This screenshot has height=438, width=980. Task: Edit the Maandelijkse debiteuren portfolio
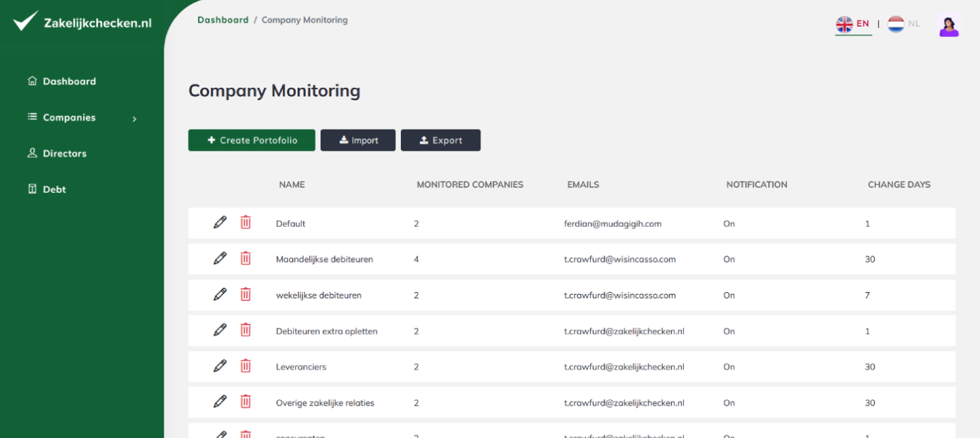click(220, 258)
